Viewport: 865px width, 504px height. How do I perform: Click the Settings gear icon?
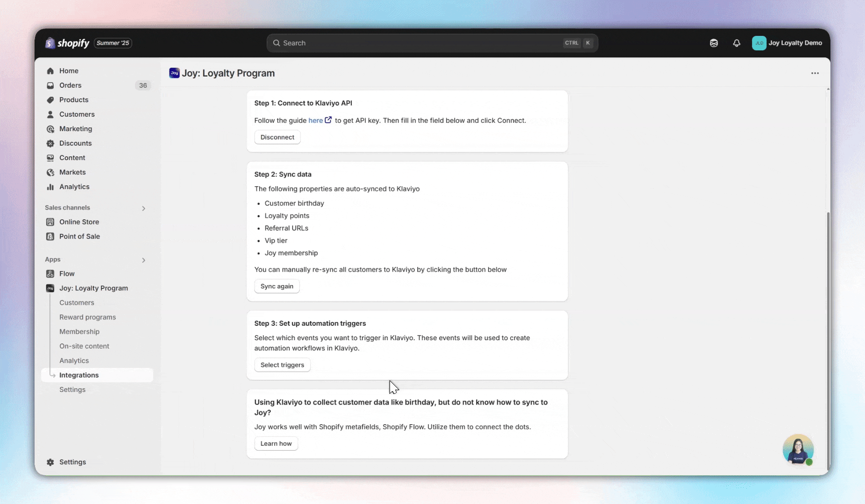pos(50,462)
